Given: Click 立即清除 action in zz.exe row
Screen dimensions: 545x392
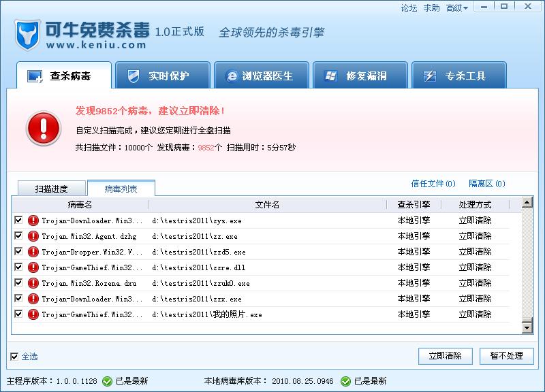Looking at the screenshot, I should click(x=475, y=236).
